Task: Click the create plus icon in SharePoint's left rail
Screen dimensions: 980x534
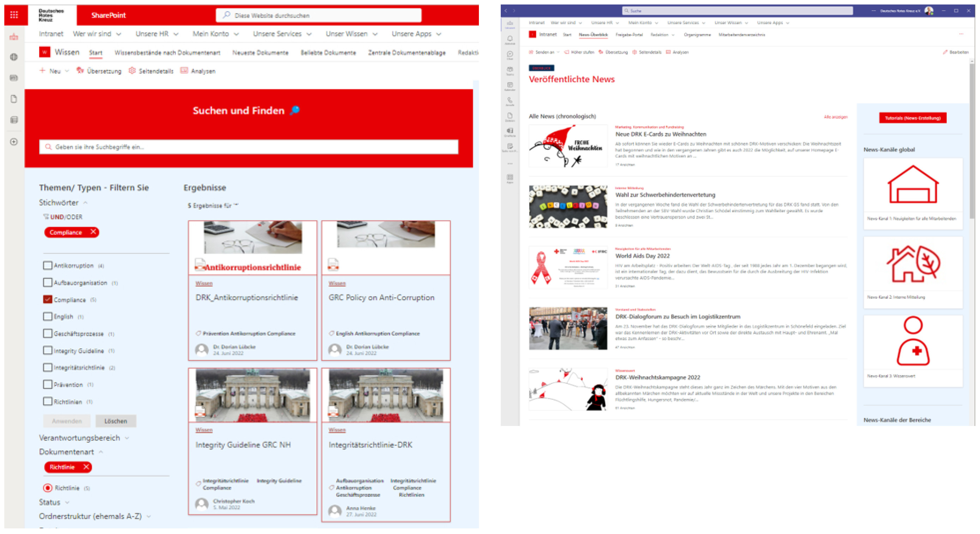Action: [14, 142]
